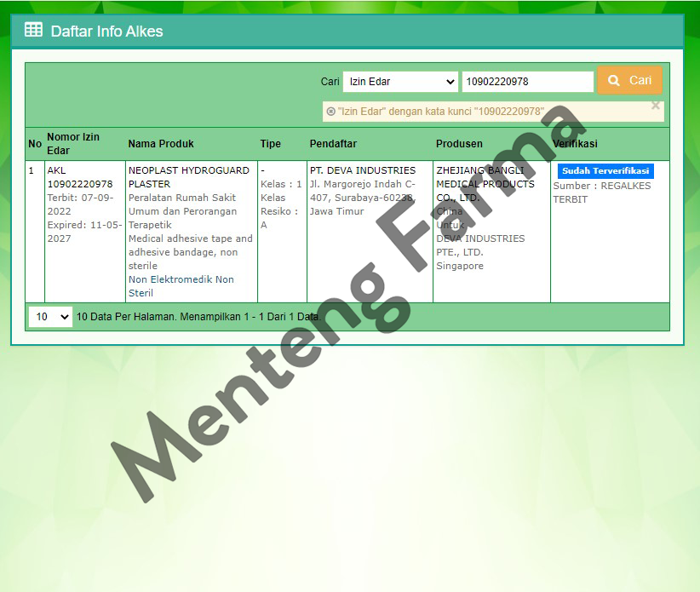Click the 'Verifikasi' column header
Image resolution: width=700 pixels, height=592 pixels.
tap(575, 143)
